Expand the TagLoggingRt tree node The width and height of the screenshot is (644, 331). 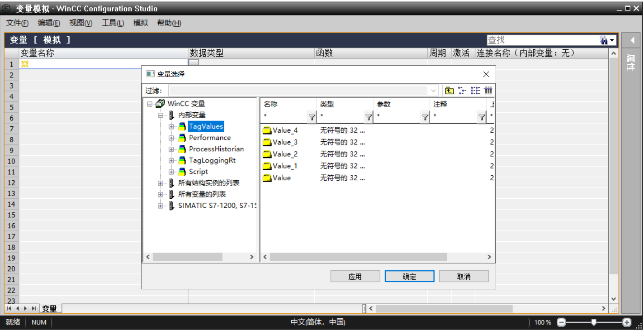[171, 160]
